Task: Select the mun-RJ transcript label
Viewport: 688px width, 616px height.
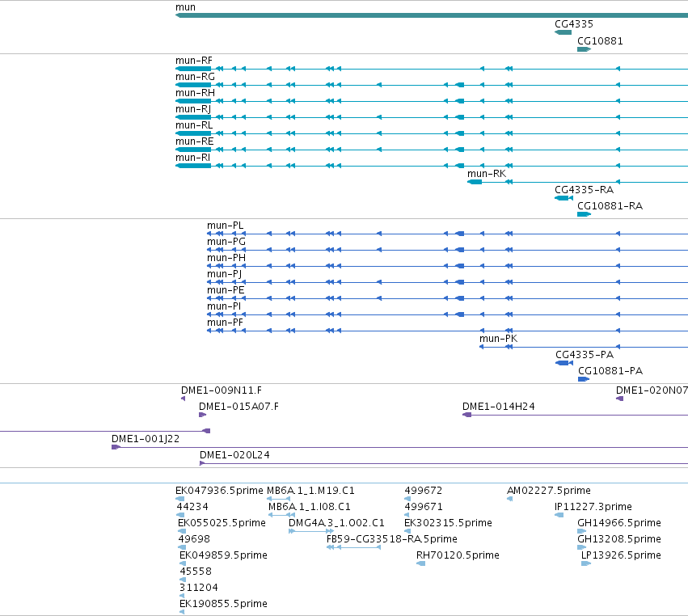Action: point(193,109)
